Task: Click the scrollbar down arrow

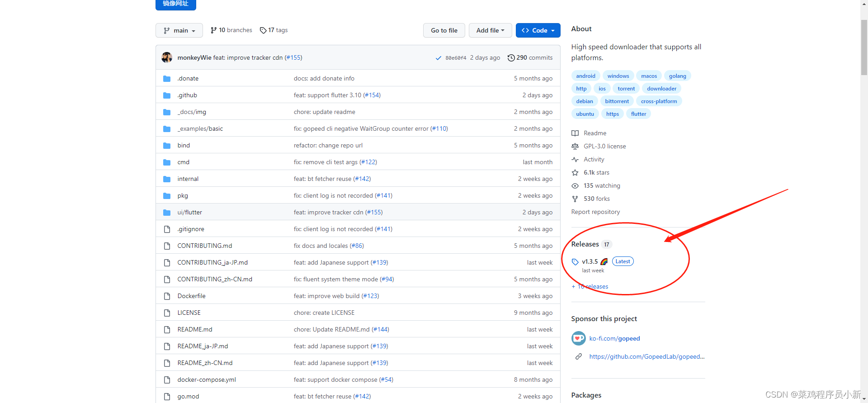Action: pyautogui.click(x=864, y=399)
